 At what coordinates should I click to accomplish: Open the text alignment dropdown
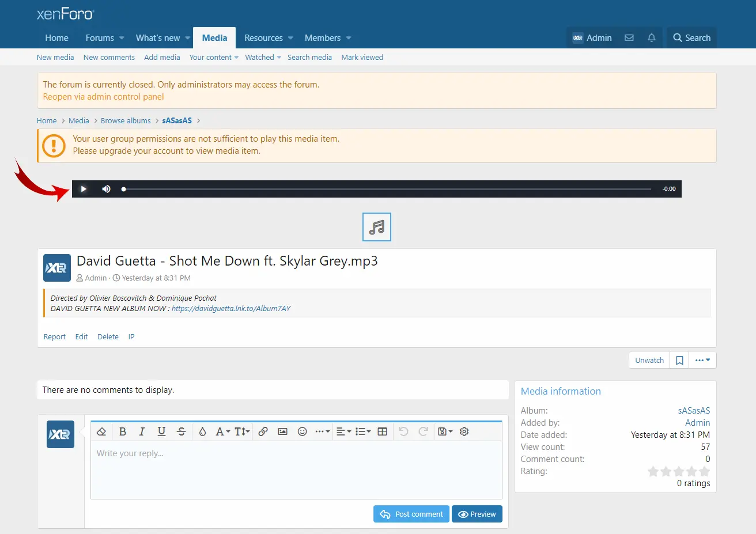point(343,431)
